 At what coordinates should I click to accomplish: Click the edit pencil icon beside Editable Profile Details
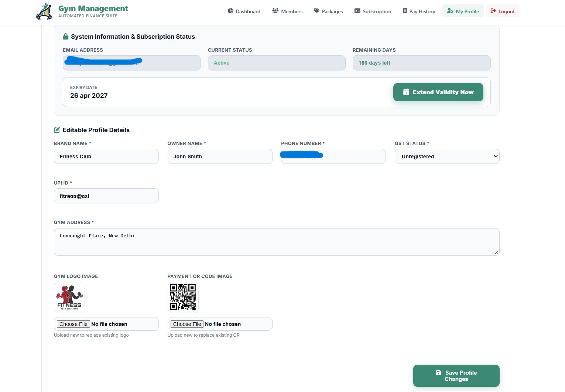[57, 130]
